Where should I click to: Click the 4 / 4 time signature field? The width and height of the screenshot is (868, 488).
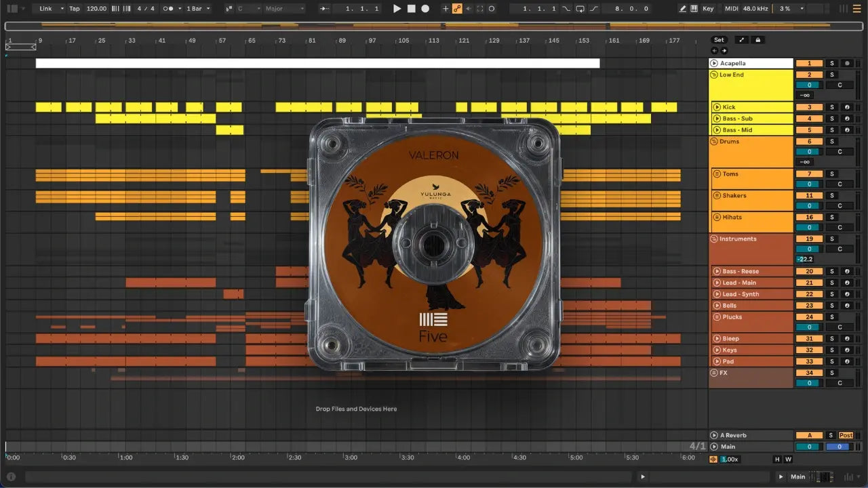pyautogui.click(x=146, y=9)
